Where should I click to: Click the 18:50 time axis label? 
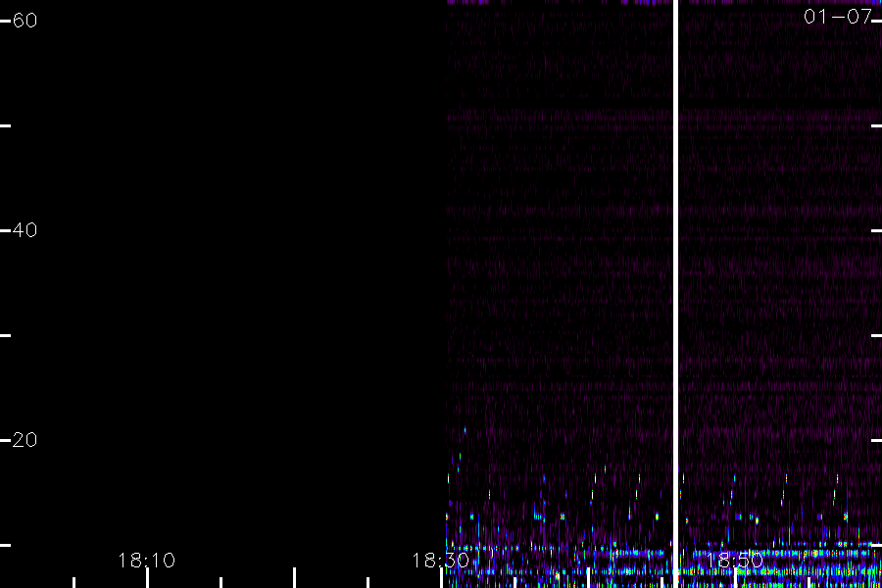[x=734, y=560]
